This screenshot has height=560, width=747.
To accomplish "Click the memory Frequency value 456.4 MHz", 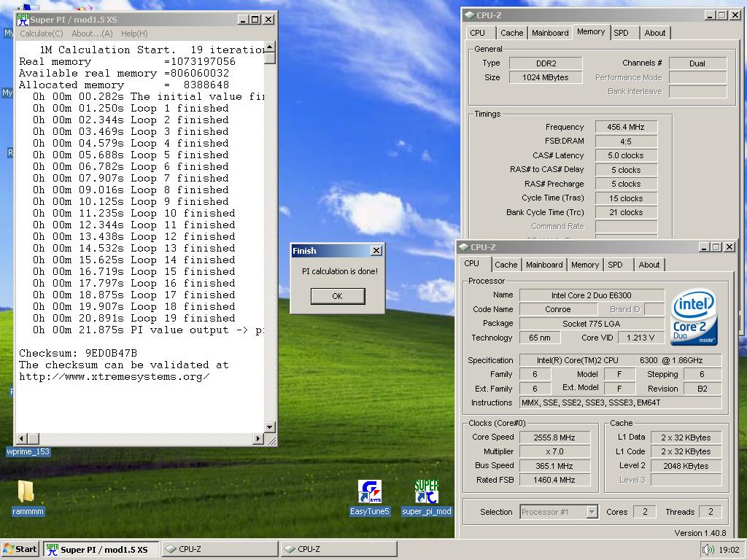I will point(626,127).
